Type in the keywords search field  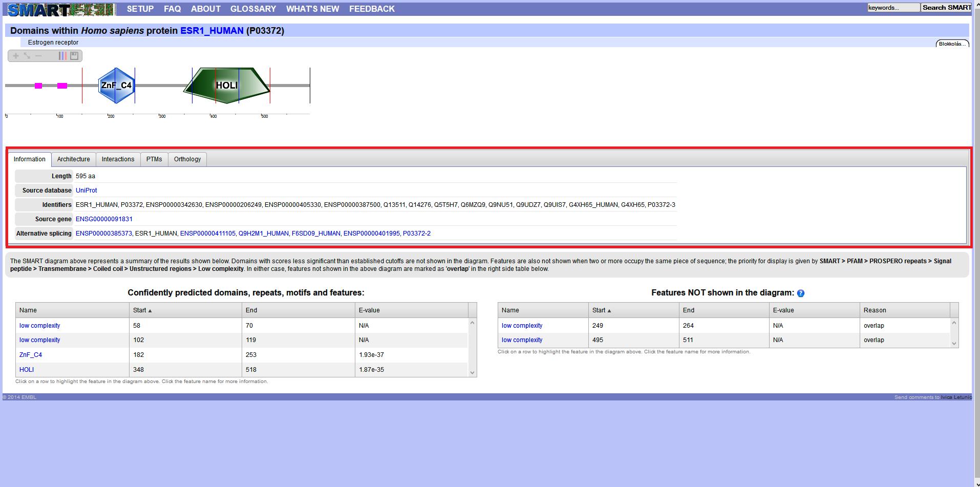pos(893,8)
